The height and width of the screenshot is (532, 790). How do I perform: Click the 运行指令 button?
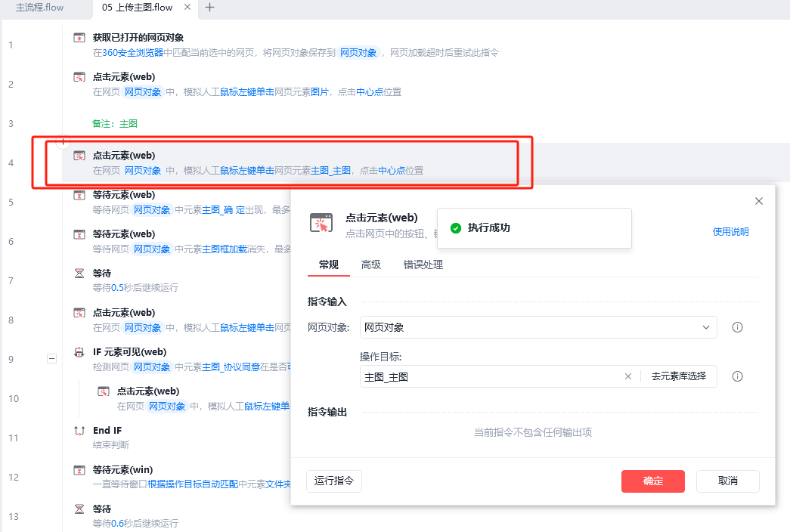click(334, 481)
